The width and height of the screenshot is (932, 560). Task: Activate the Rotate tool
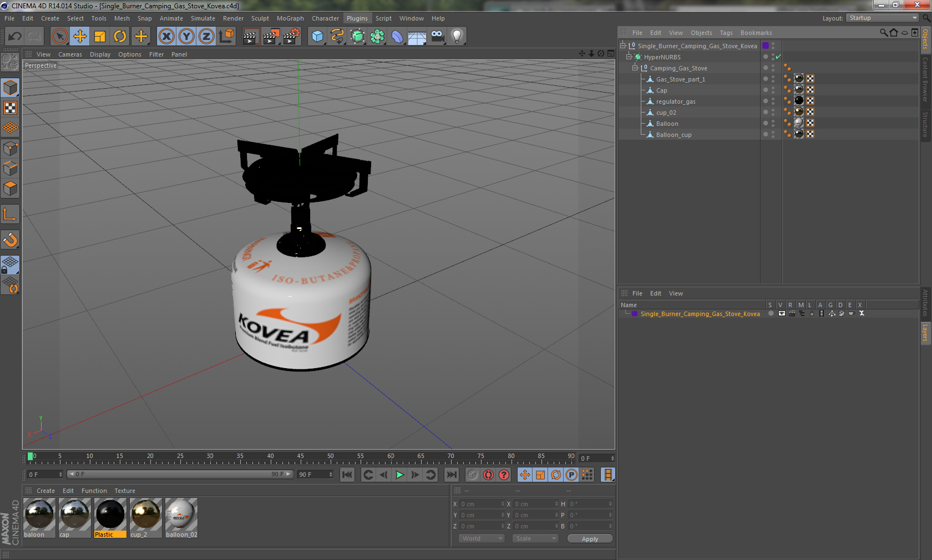(x=120, y=37)
